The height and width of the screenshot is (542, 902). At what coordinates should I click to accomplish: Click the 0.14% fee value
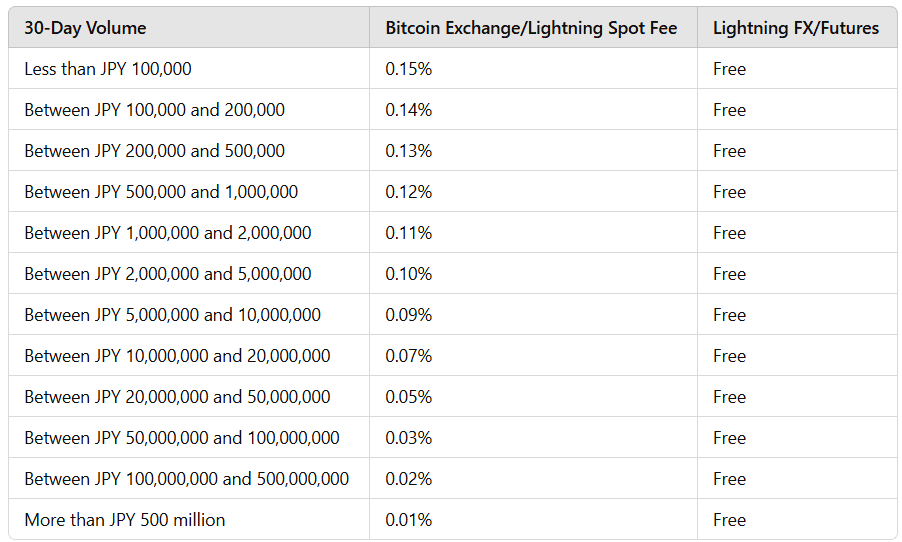pyautogui.click(x=409, y=110)
